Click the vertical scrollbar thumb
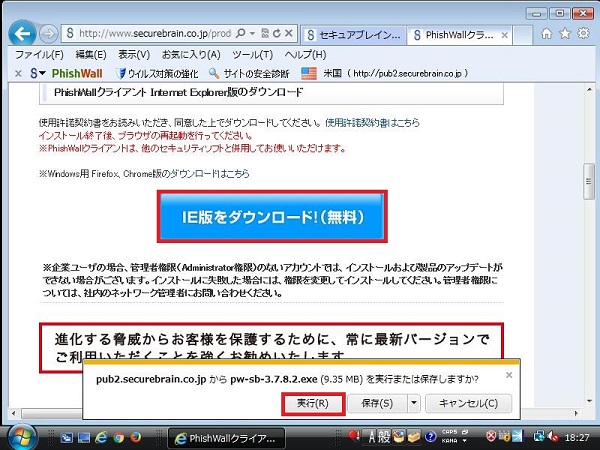 tap(589, 181)
